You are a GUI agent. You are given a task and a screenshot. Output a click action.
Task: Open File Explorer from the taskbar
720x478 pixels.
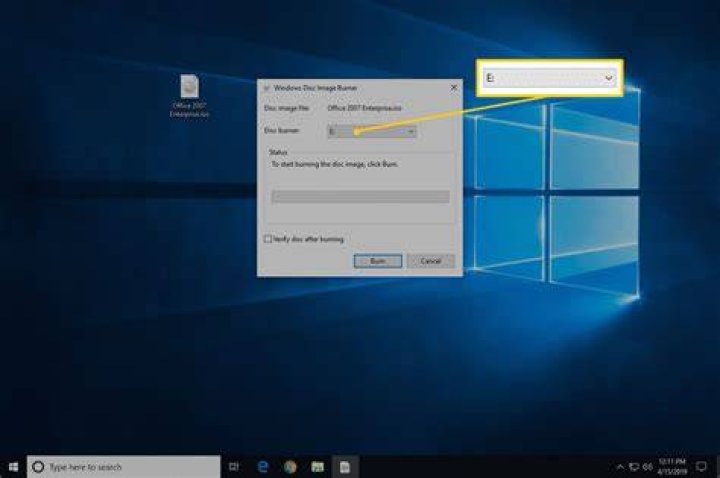point(317,467)
